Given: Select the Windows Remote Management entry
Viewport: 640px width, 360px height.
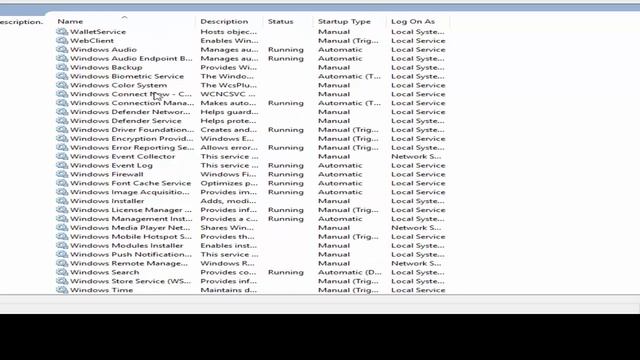Looking at the screenshot, I should pyautogui.click(x=129, y=263).
